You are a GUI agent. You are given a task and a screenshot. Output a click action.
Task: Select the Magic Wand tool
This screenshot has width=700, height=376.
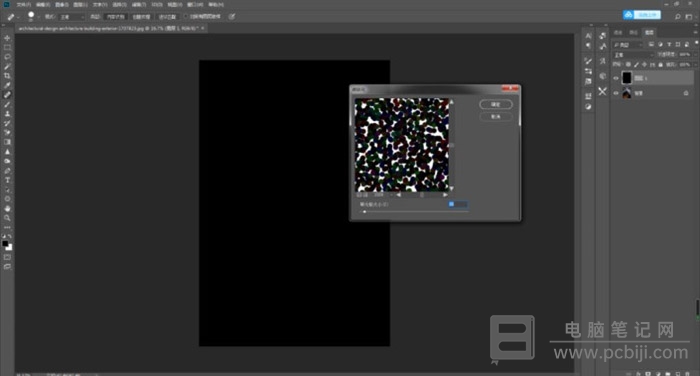tap(7, 67)
